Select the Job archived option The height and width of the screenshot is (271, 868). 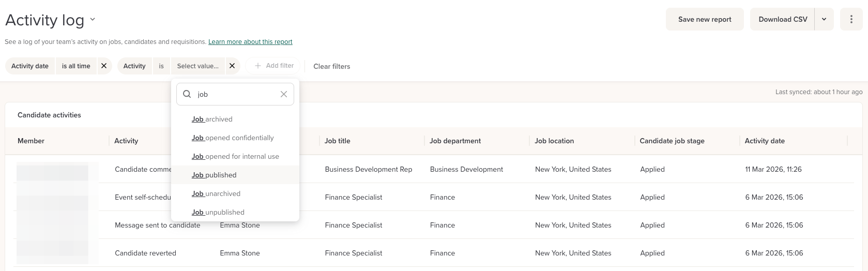coord(212,119)
